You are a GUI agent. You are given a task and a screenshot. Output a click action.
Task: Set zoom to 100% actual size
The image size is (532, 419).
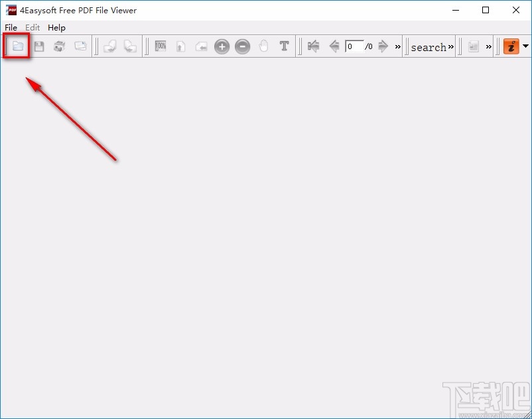pyautogui.click(x=161, y=46)
